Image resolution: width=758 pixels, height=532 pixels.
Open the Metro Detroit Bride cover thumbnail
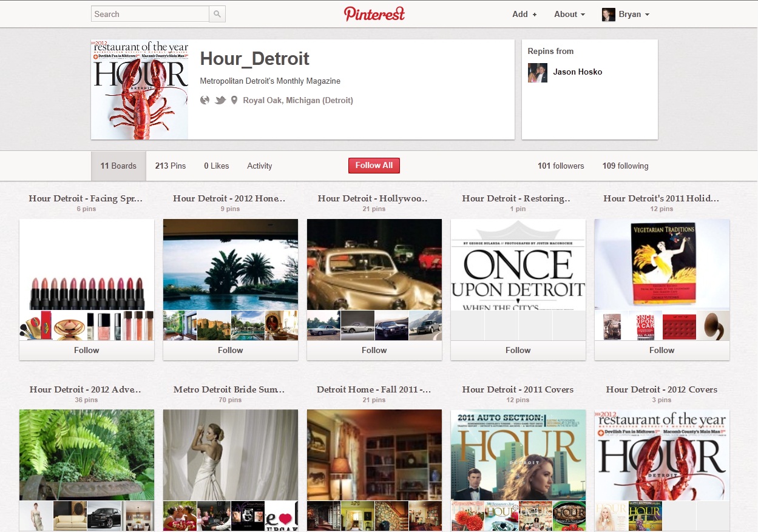point(231,455)
